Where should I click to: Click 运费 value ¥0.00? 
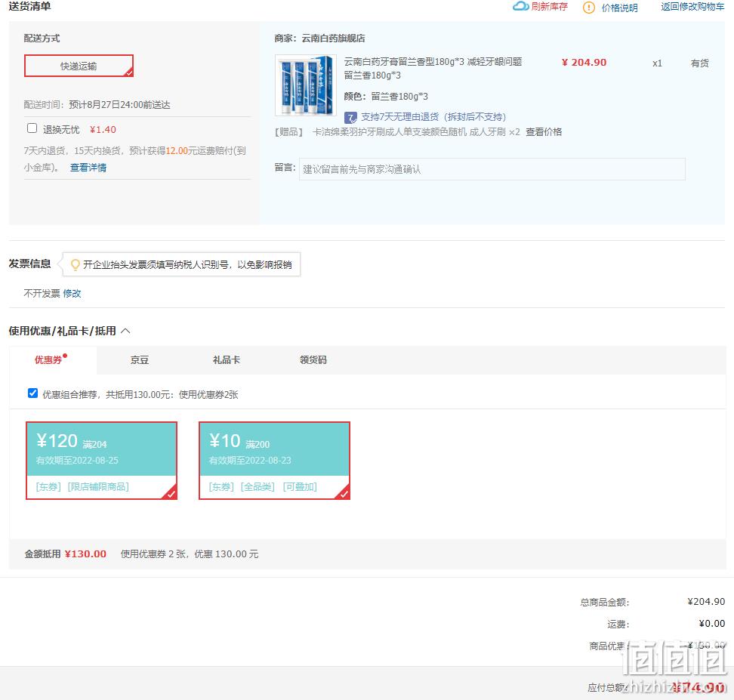pos(711,624)
